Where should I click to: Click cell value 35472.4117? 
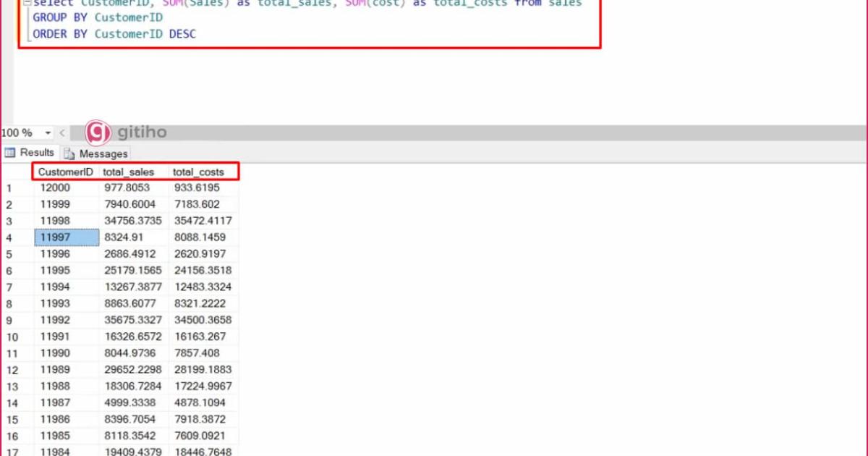click(x=203, y=221)
